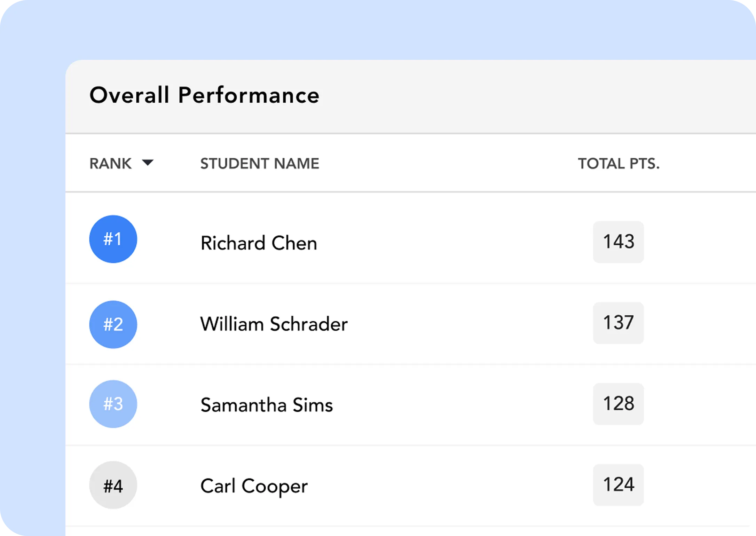Click William Schrader's 137 score box
The image size is (756, 536).
618,323
